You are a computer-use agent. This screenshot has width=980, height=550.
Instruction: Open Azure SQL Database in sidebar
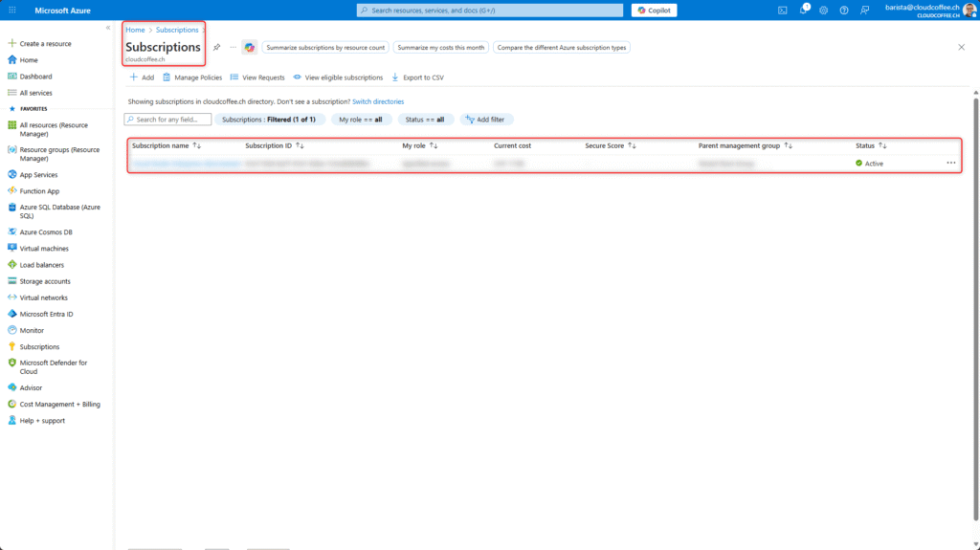[x=54, y=211]
